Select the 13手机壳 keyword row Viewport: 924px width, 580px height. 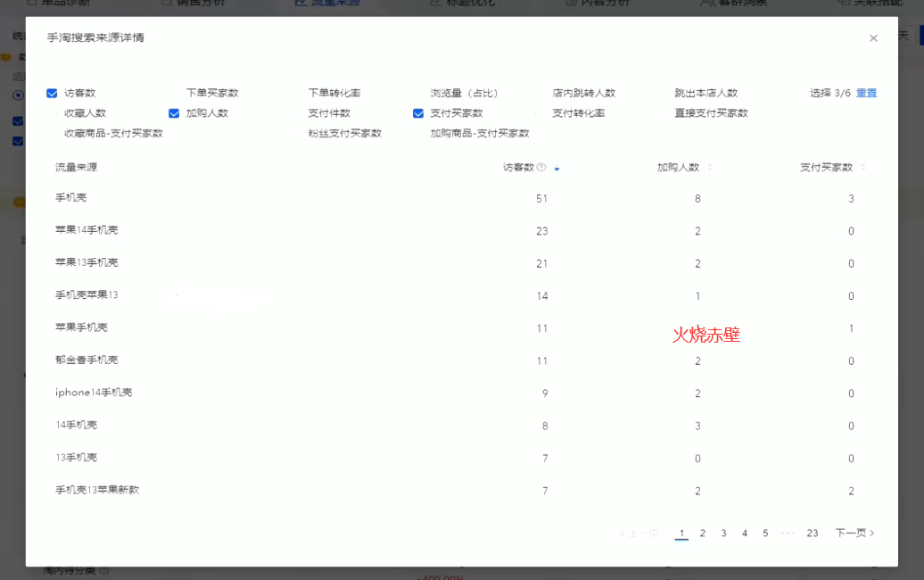coord(461,458)
